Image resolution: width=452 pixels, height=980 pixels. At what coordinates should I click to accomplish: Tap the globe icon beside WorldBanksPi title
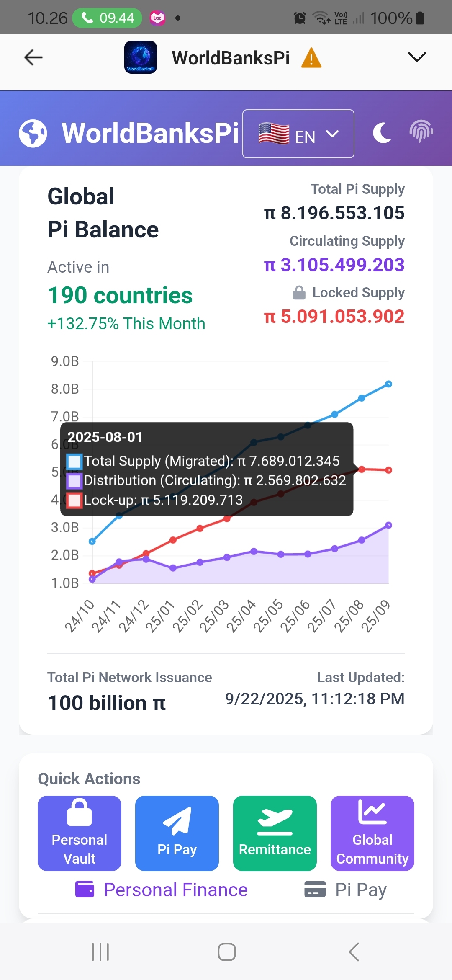tap(33, 134)
